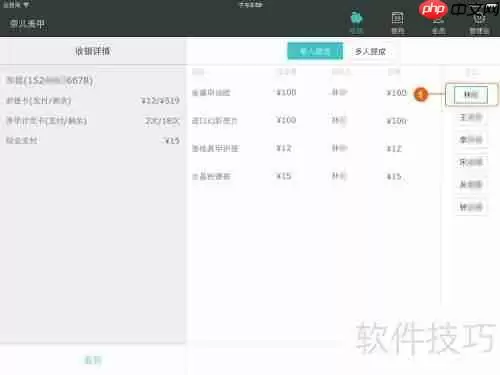
Task: Click the staff cell in the ¥15 service row
Action: (x=339, y=176)
